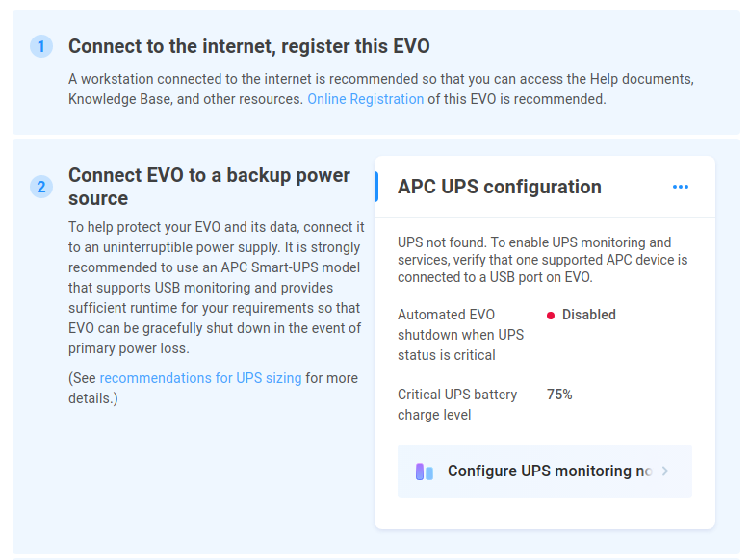
Task: Click the Critical UPS battery charge level label
Action: click(457, 404)
